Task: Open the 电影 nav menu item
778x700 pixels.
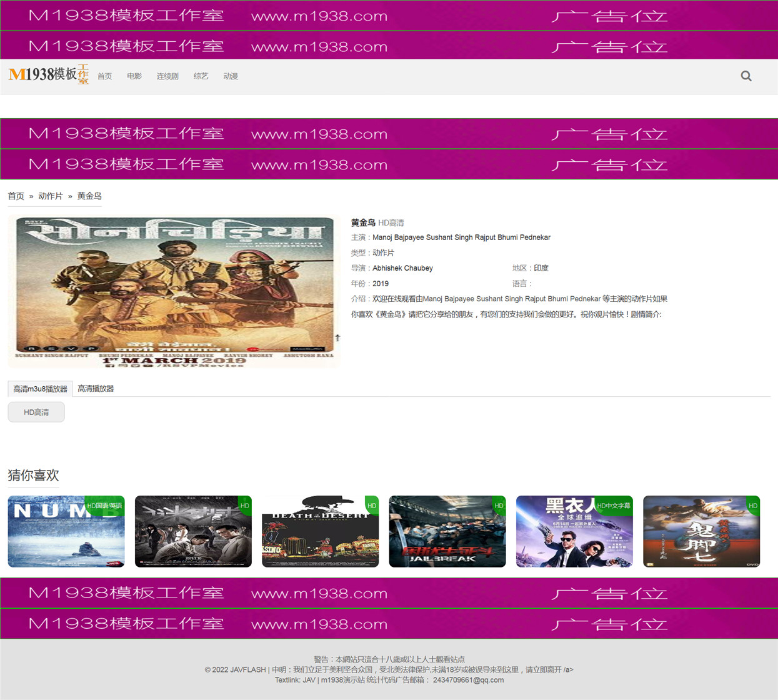Action: (x=134, y=76)
